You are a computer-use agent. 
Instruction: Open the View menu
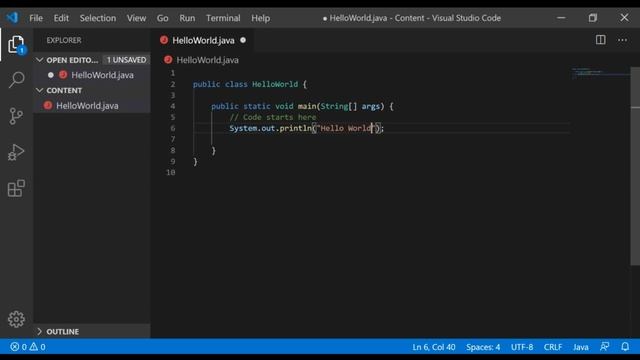click(136, 18)
